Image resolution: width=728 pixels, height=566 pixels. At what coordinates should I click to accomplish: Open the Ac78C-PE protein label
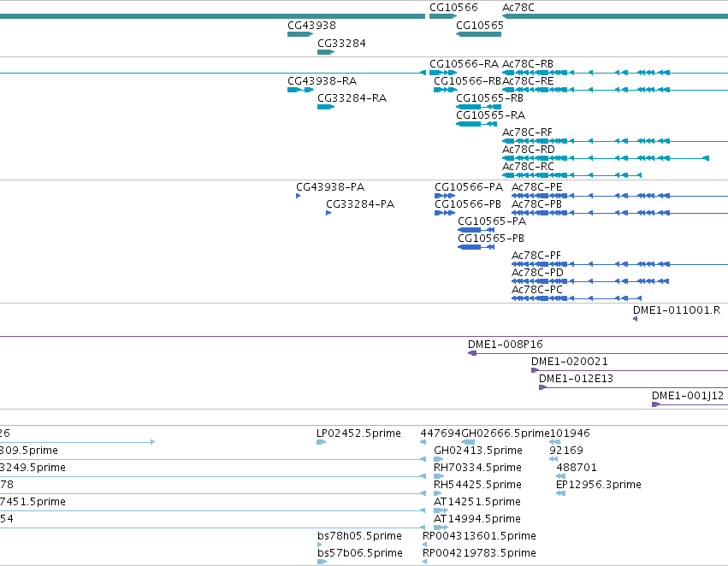coord(536,187)
